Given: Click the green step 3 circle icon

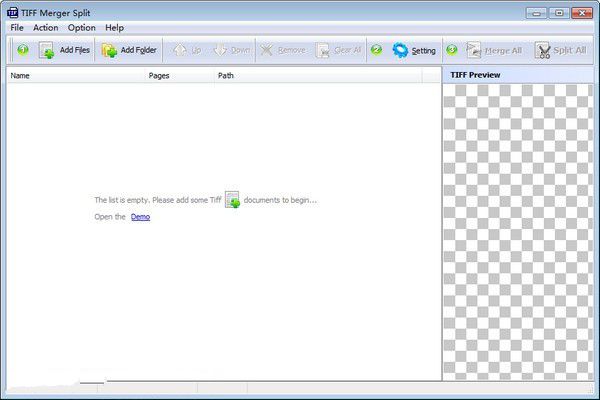Looking at the screenshot, I should (452, 50).
